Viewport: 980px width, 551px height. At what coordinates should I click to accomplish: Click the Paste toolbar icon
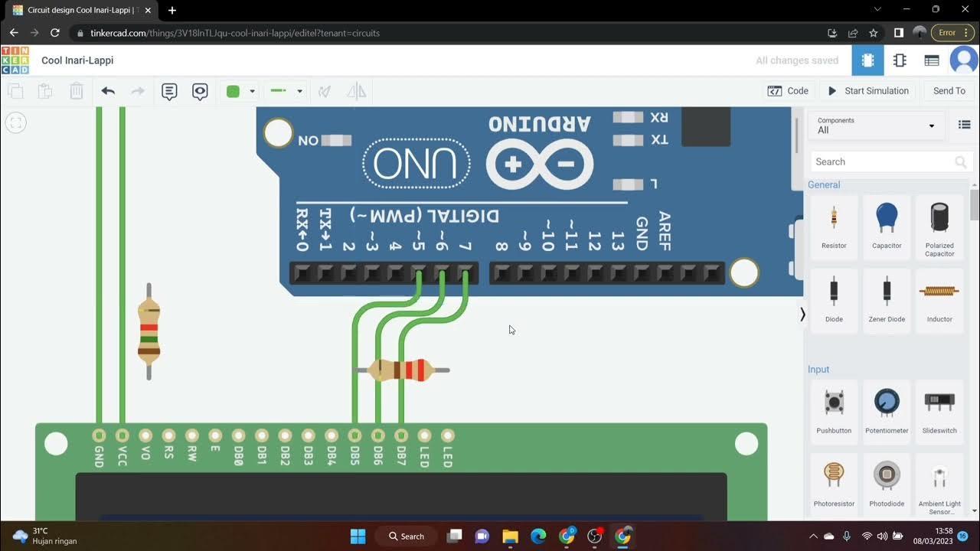click(x=45, y=91)
